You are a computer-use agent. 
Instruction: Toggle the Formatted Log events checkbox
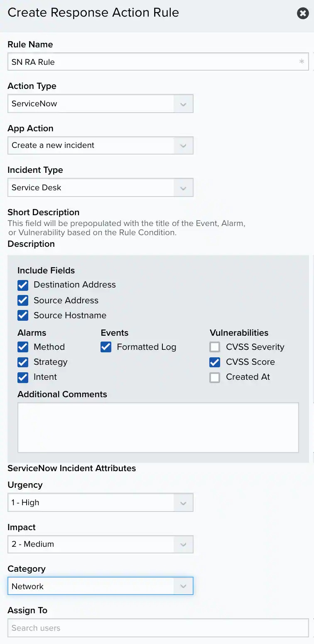pos(106,347)
